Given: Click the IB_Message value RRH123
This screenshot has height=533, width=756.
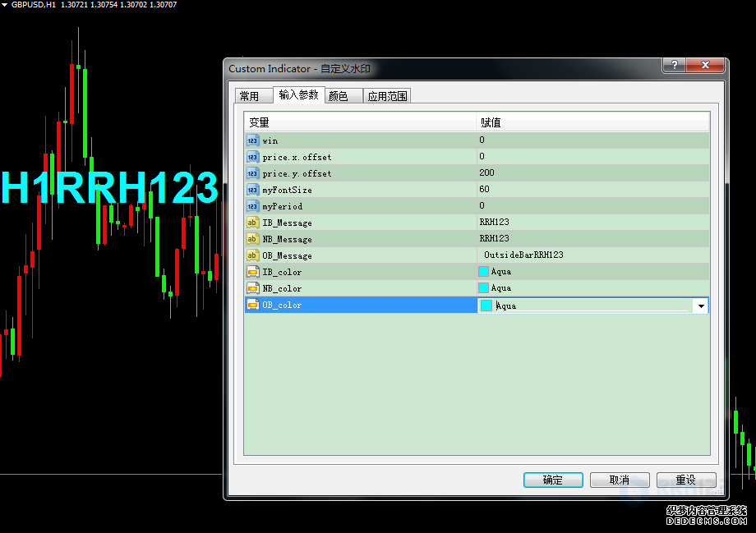Looking at the screenshot, I should [494, 222].
